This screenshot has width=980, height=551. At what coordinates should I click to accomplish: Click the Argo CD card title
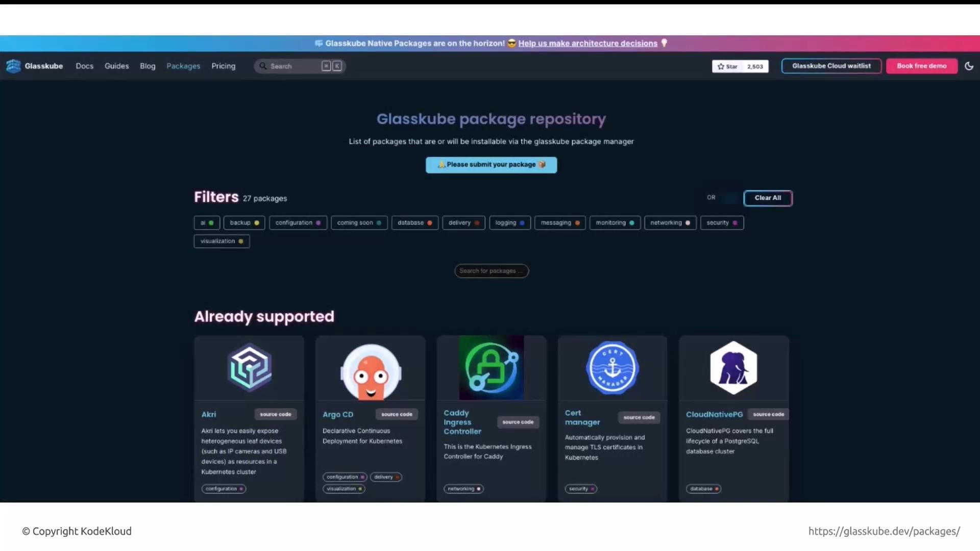click(338, 415)
